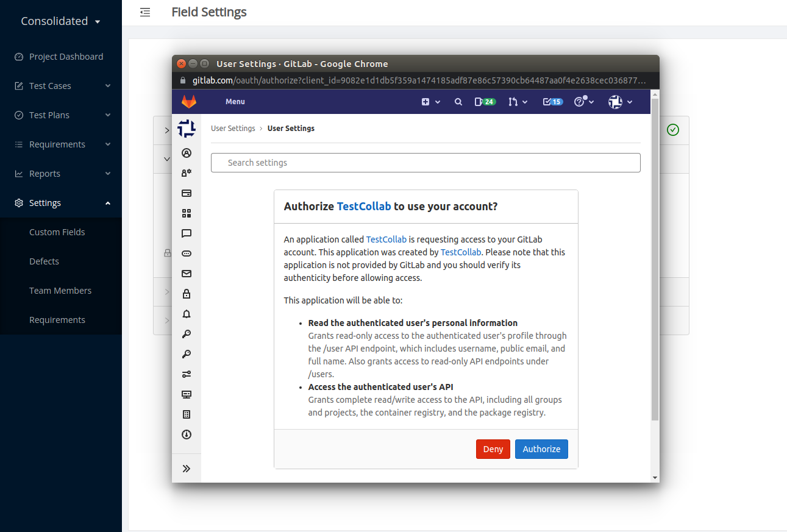Image resolution: width=787 pixels, height=532 pixels.
Task: Focus the Search settings field
Action: click(426, 163)
